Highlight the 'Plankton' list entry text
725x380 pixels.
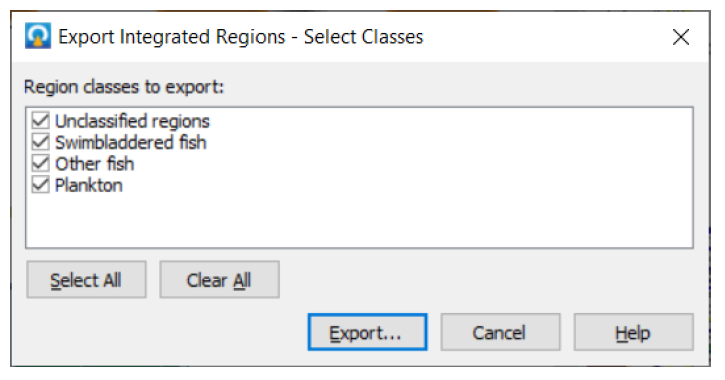(x=89, y=185)
